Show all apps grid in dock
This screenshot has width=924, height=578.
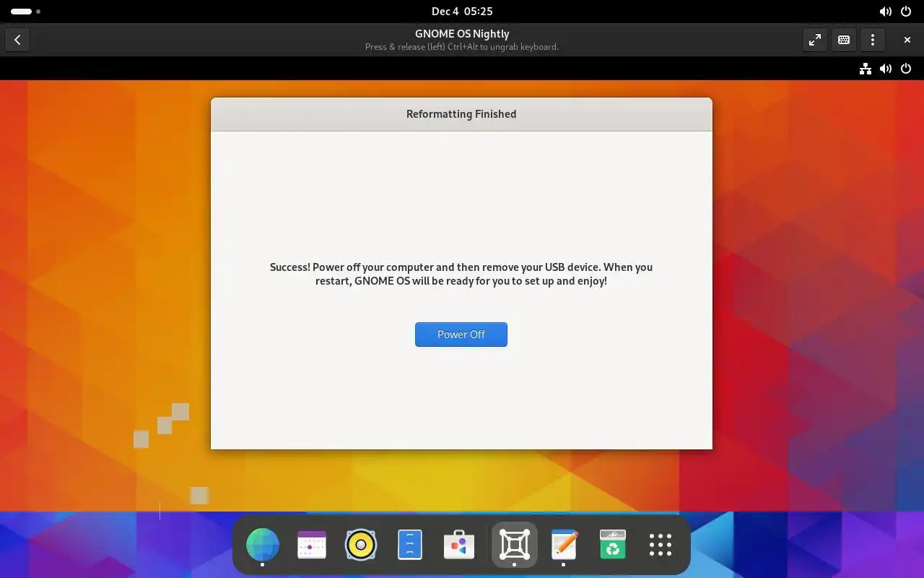tap(661, 545)
